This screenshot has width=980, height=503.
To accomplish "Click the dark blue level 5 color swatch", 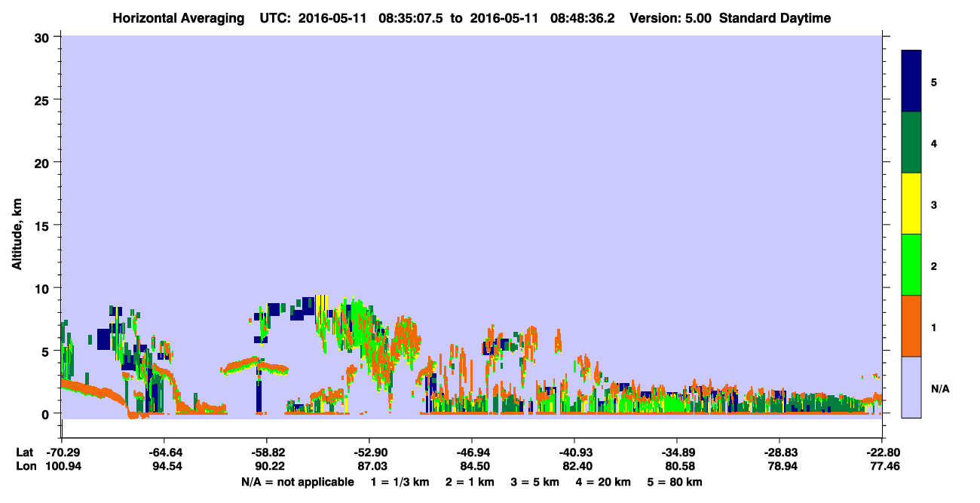I will [911, 81].
